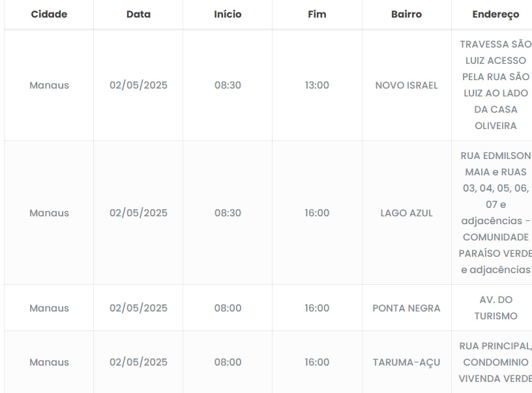Viewport: 532px width, 393px height.
Task: Select the NOVO ISRAEL bairro cell
Action: pyautogui.click(x=406, y=85)
